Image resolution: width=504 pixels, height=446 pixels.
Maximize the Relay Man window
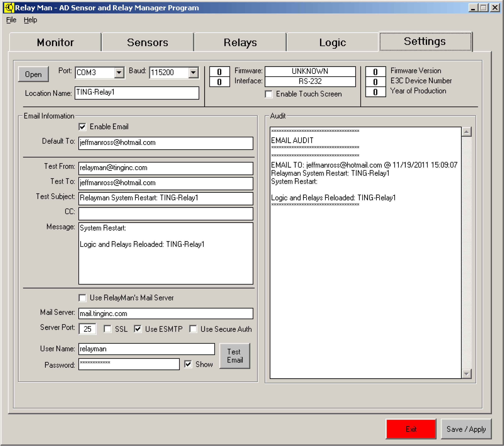(484, 8)
